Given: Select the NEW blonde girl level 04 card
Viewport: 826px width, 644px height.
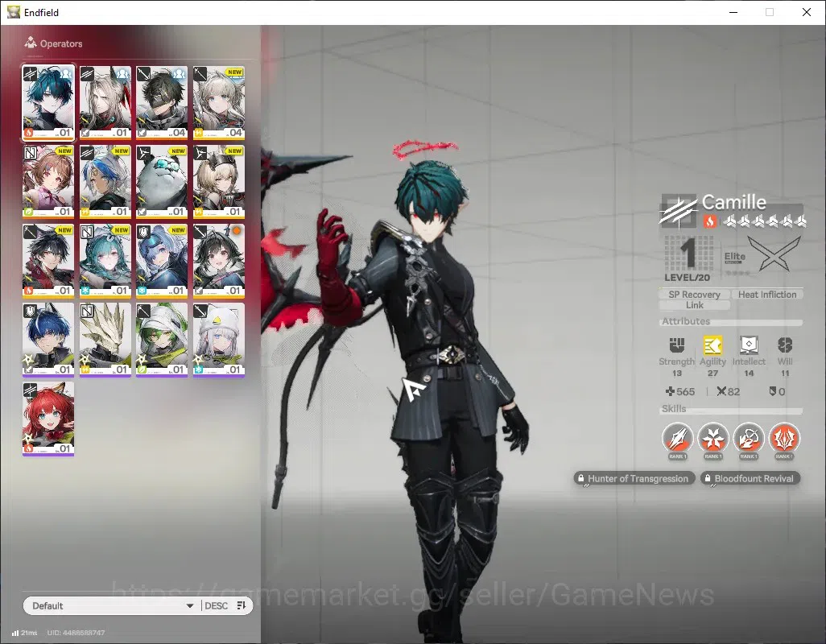Looking at the screenshot, I should click(219, 103).
